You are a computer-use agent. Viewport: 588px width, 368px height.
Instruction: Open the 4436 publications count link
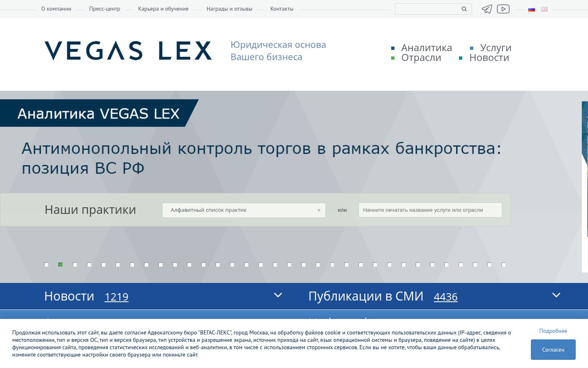tap(445, 297)
